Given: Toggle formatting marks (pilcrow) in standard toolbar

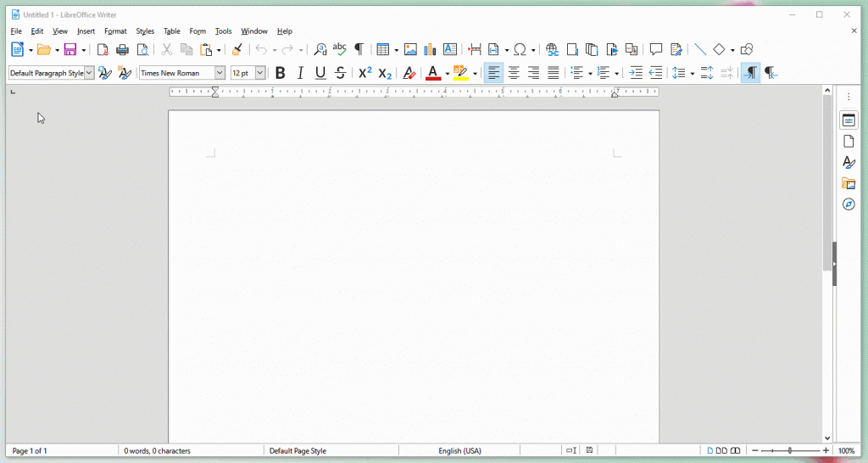Looking at the screenshot, I should tap(359, 50).
